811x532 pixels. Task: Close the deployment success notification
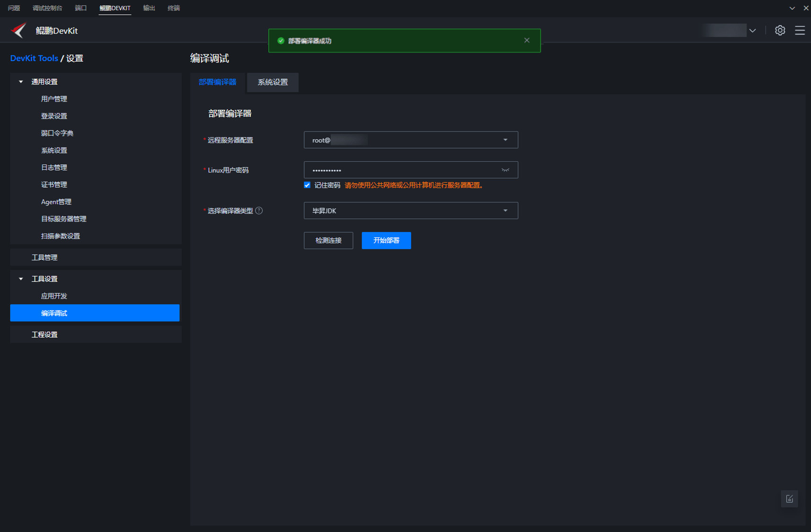coord(527,40)
